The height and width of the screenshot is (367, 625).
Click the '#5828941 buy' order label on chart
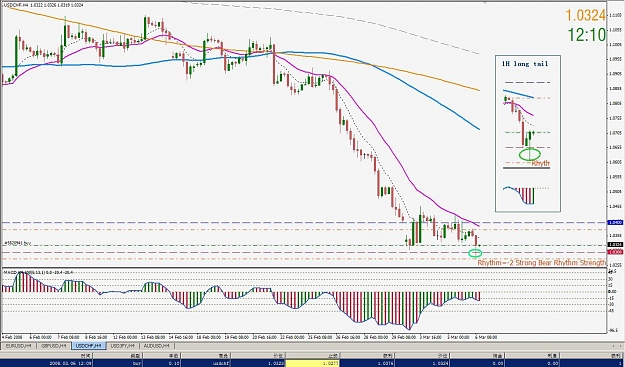[x=17, y=243]
